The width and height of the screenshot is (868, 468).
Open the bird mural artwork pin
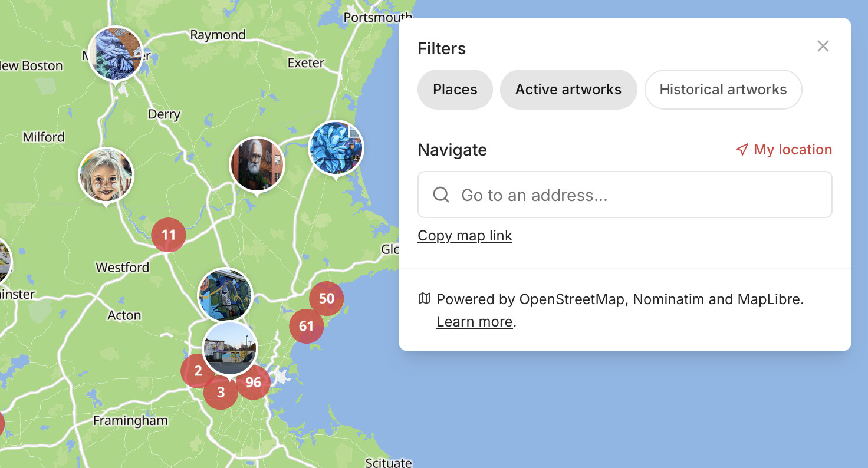click(x=225, y=294)
